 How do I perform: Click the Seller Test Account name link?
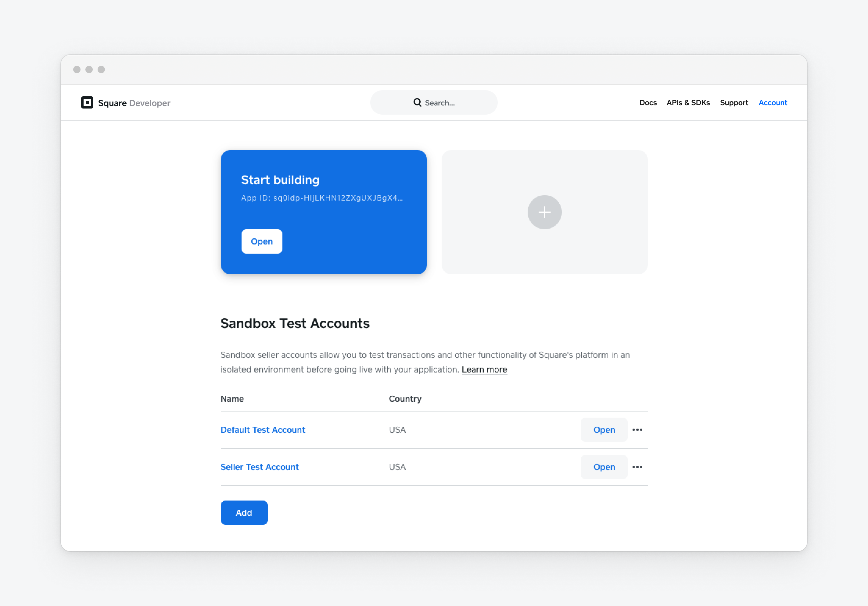[x=259, y=468]
